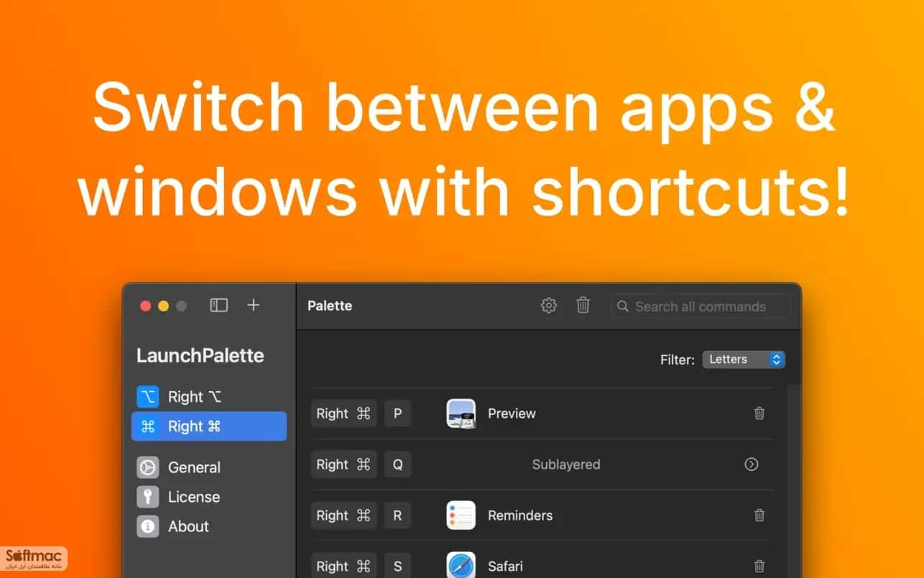Screen dimensions: 924x578
Task: Click the License key icon
Action: pyautogui.click(x=148, y=497)
